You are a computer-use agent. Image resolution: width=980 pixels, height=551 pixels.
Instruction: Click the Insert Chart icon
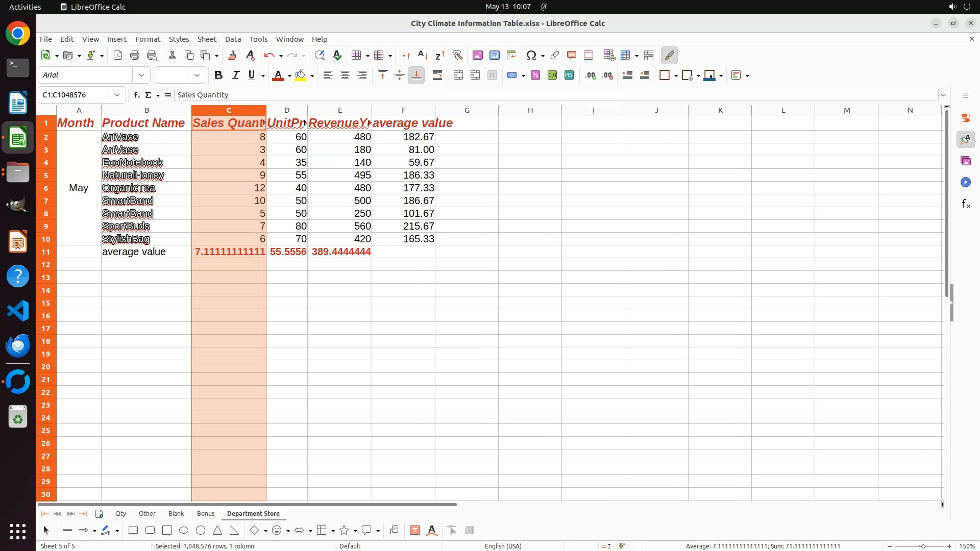tap(494, 55)
